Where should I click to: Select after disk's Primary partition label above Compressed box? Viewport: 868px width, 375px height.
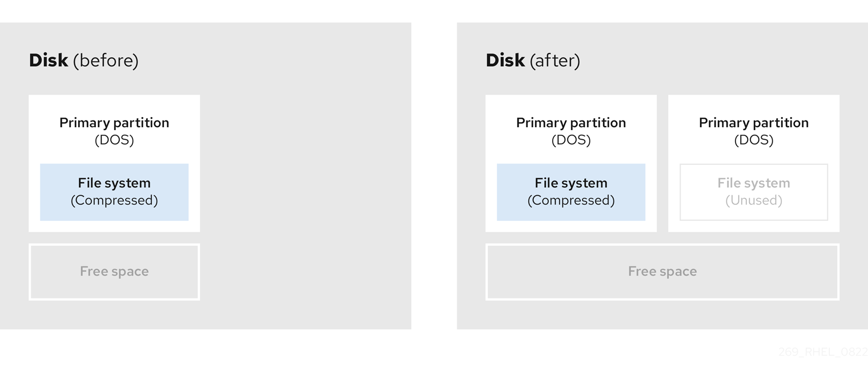tap(571, 123)
